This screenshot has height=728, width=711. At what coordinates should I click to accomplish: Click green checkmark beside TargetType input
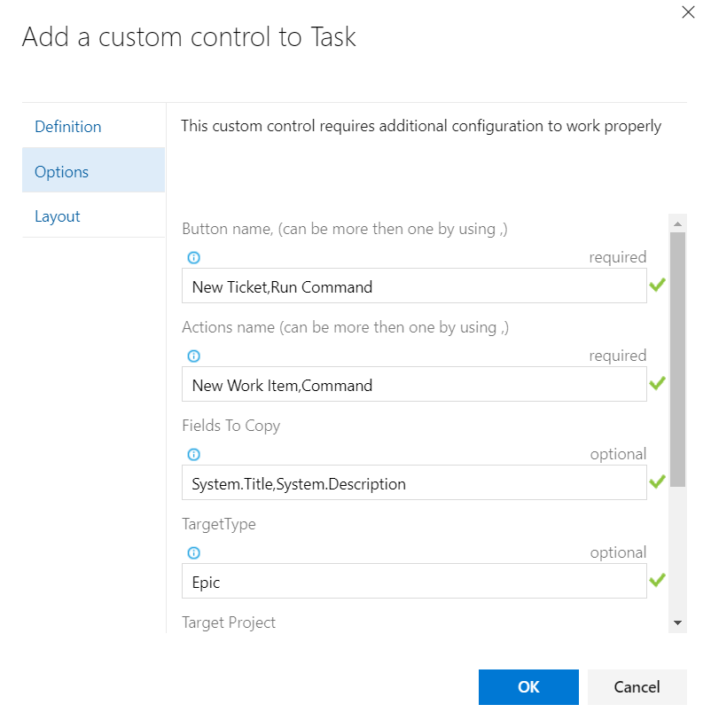click(x=657, y=581)
